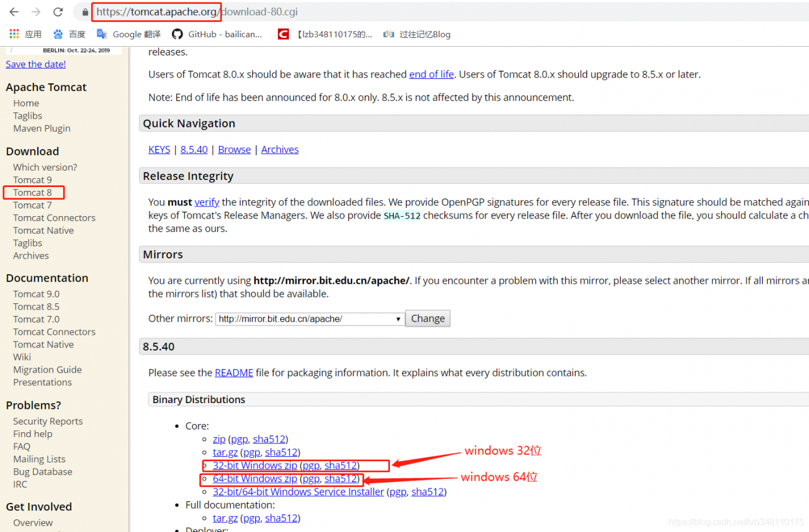
Task: Open Tomcat Native under the Documentation heading
Action: (x=44, y=344)
